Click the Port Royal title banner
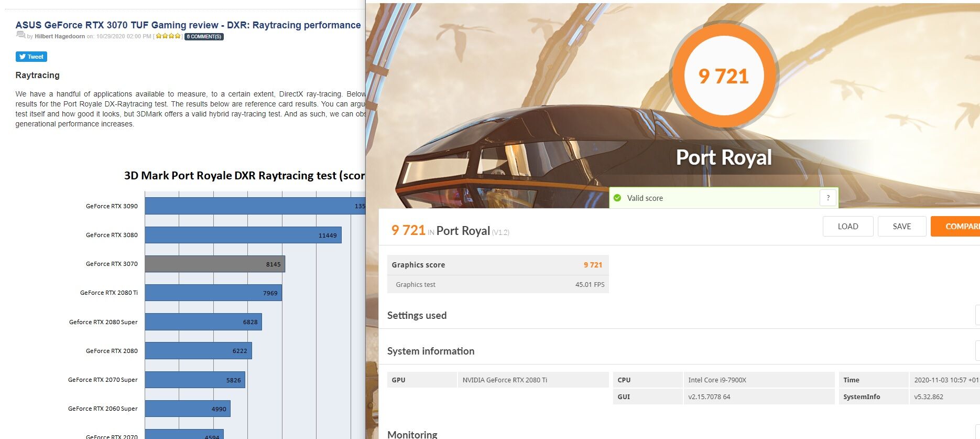This screenshot has width=980, height=439. tap(724, 157)
